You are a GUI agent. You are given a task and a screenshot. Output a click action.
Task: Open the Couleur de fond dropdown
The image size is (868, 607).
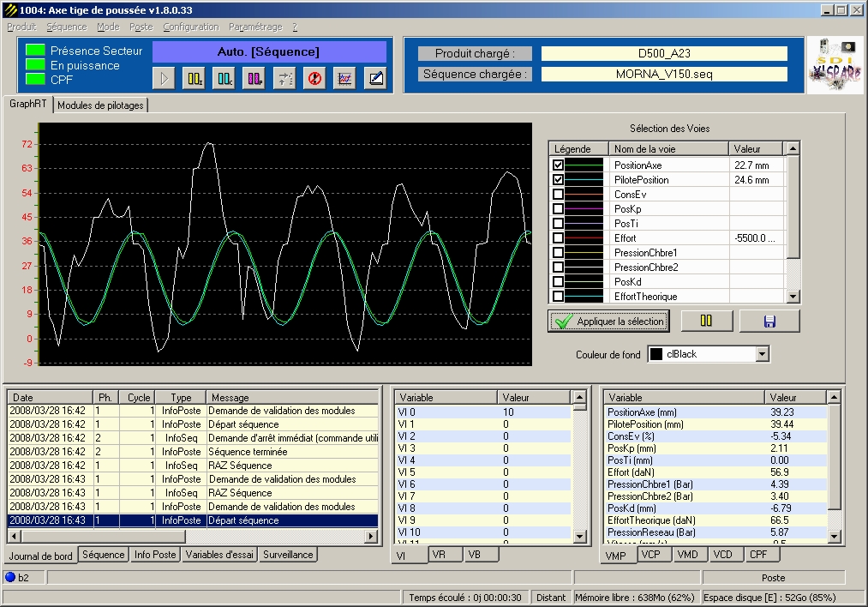pos(763,354)
